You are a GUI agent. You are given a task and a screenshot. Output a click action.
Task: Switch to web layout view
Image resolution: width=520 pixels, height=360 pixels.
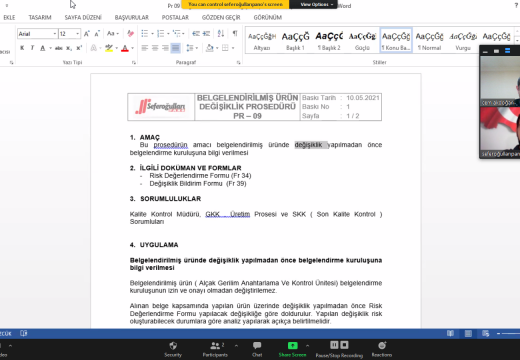click(x=485, y=333)
